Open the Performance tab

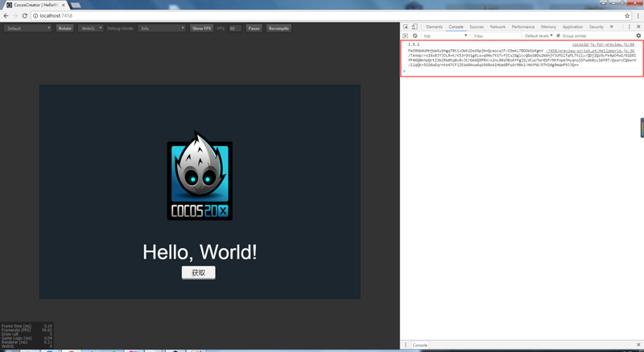point(522,27)
